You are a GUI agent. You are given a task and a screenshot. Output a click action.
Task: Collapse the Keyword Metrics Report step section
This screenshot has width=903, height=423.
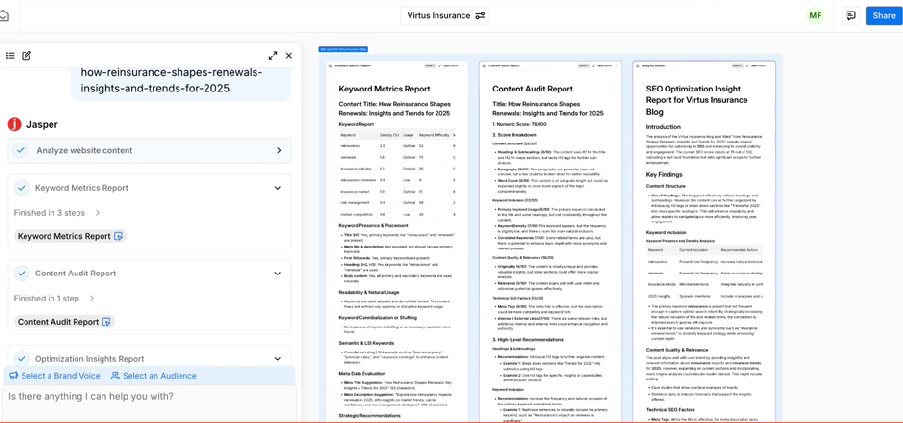coord(278,188)
